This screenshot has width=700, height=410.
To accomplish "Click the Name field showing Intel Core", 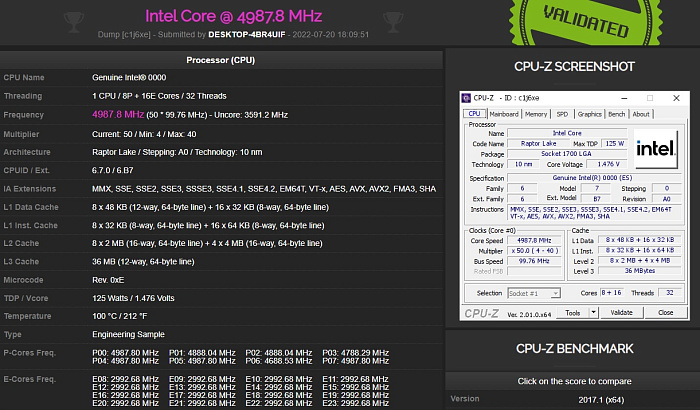I will [567, 133].
